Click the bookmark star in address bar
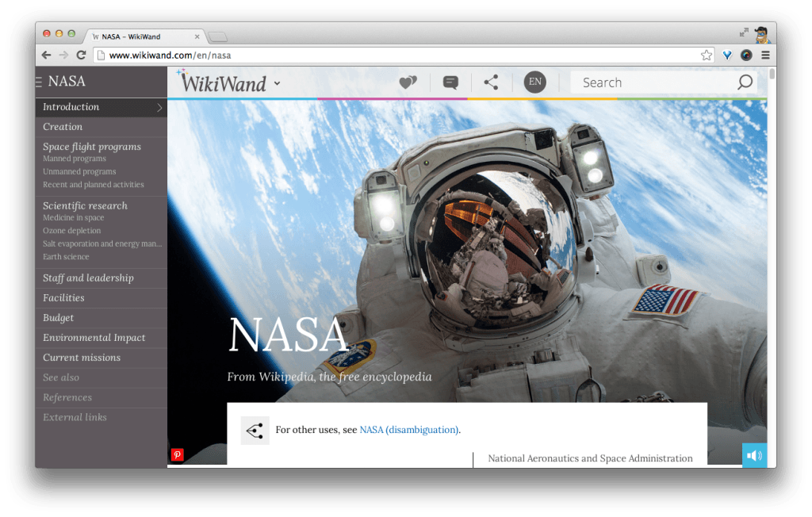The height and width of the screenshot is (517, 812). click(x=706, y=56)
